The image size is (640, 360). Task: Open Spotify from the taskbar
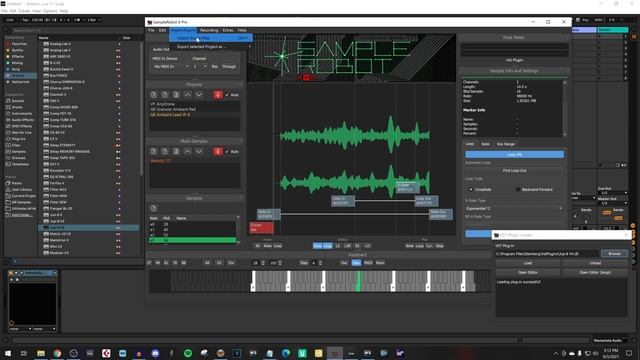tap(188, 353)
